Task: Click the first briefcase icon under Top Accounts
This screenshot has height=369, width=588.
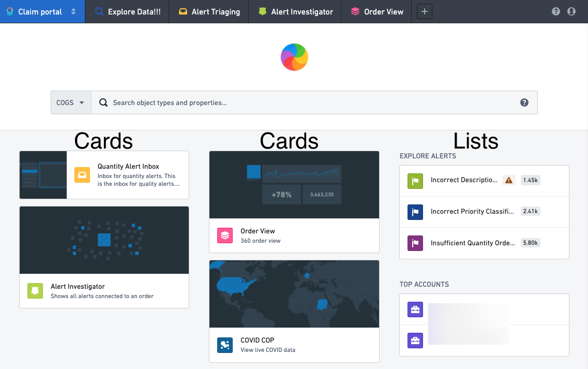Action: point(415,309)
